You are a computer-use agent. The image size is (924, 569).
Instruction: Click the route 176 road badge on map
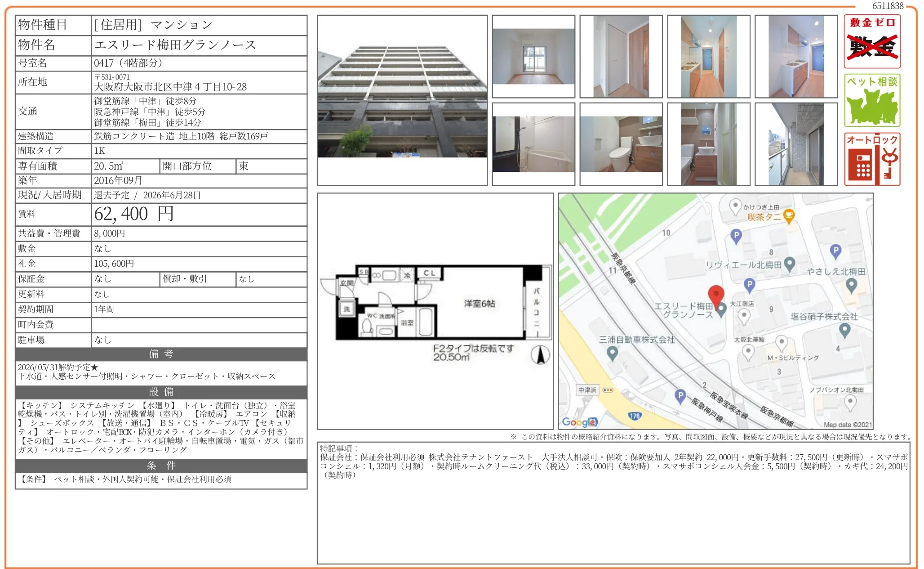(634, 416)
